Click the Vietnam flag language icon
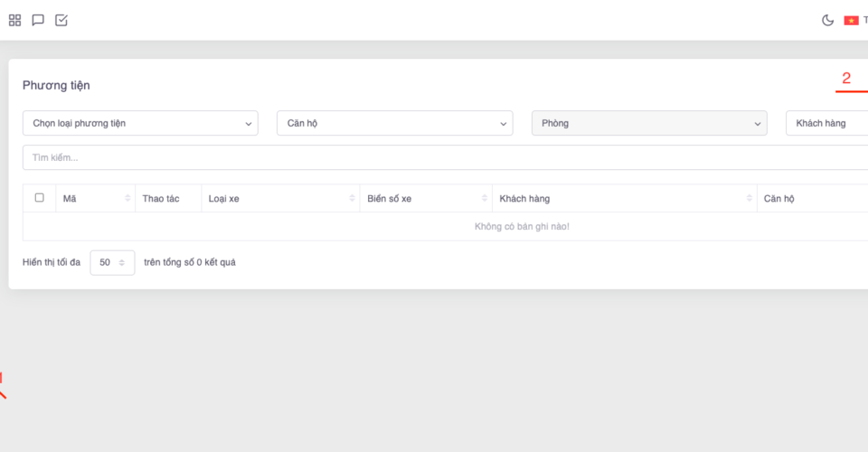The width and height of the screenshot is (868, 452). [851, 20]
